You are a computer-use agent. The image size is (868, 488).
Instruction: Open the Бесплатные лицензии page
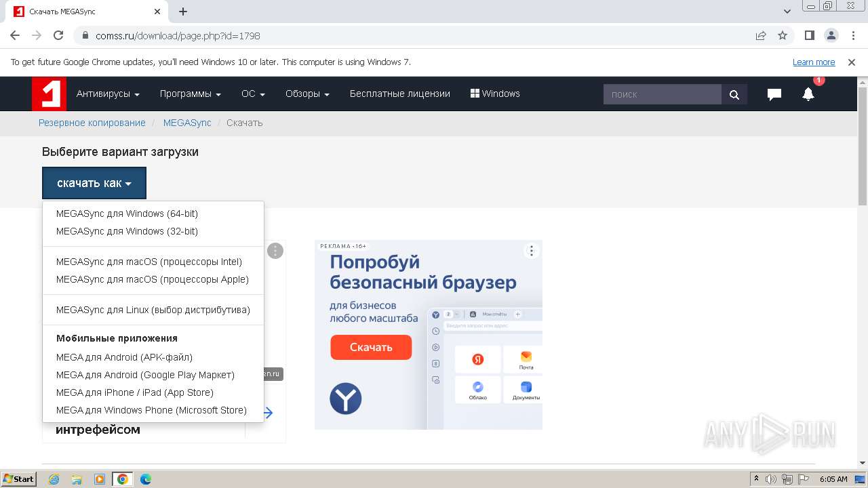[x=400, y=94]
